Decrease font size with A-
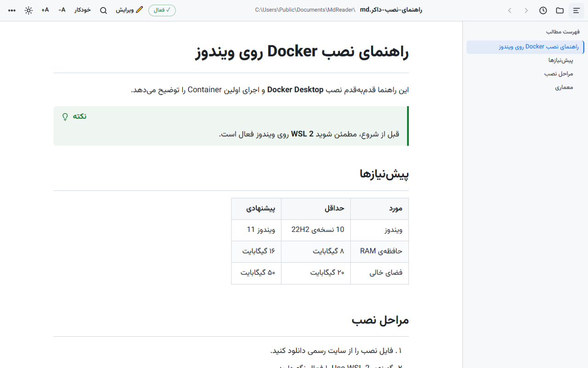 [62, 10]
